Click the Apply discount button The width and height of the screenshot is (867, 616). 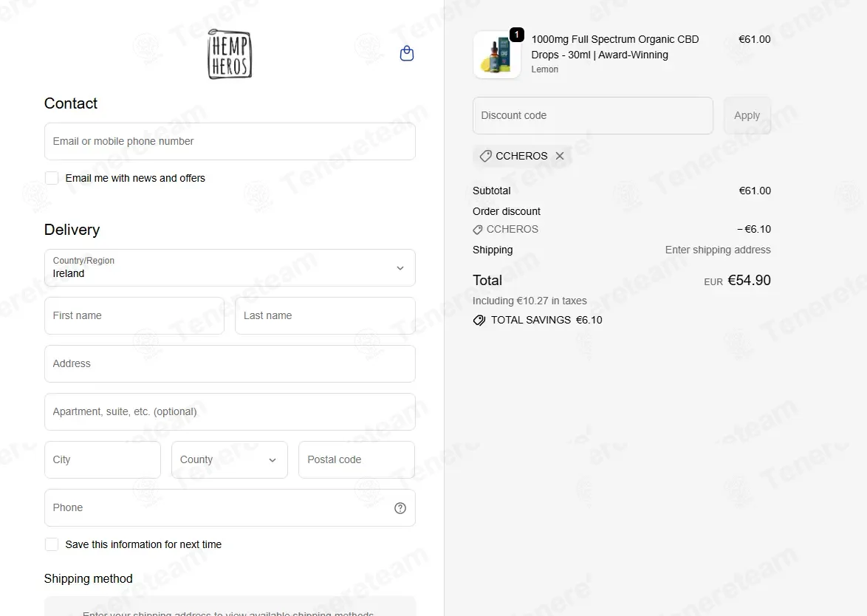(747, 115)
